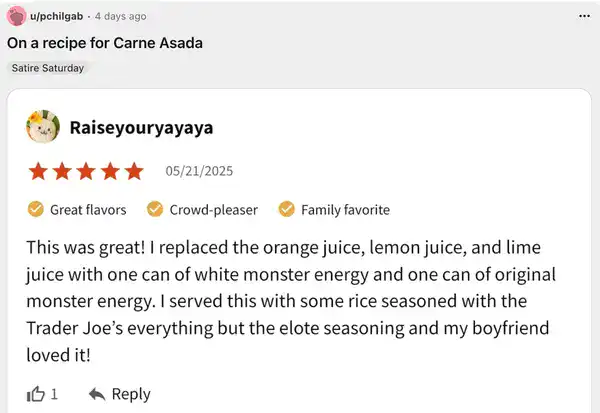Select the Satire Saturday flair tag
Viewport: 600px width, 413px height.
point(47,68)
